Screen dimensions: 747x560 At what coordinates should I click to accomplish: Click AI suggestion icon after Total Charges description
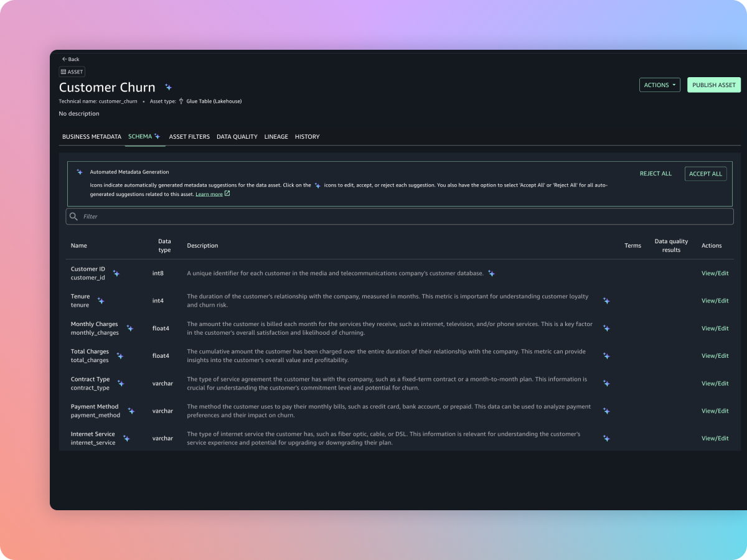point(606,356)
